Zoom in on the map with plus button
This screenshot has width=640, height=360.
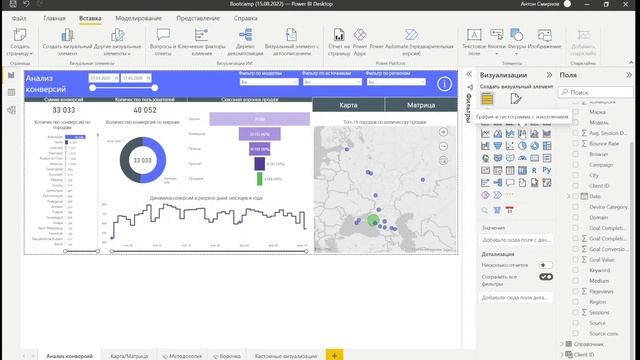click(x=443, y=132)
